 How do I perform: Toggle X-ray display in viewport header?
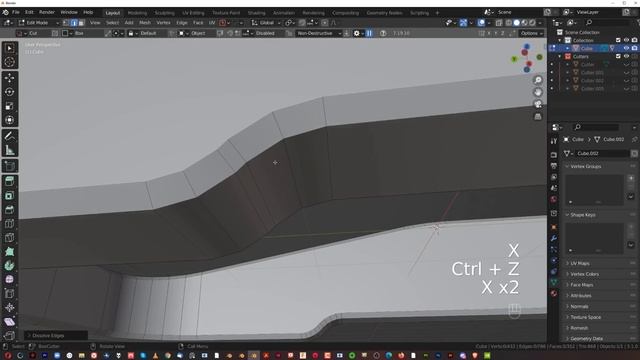pyautogui.click(x=499, y=23)
